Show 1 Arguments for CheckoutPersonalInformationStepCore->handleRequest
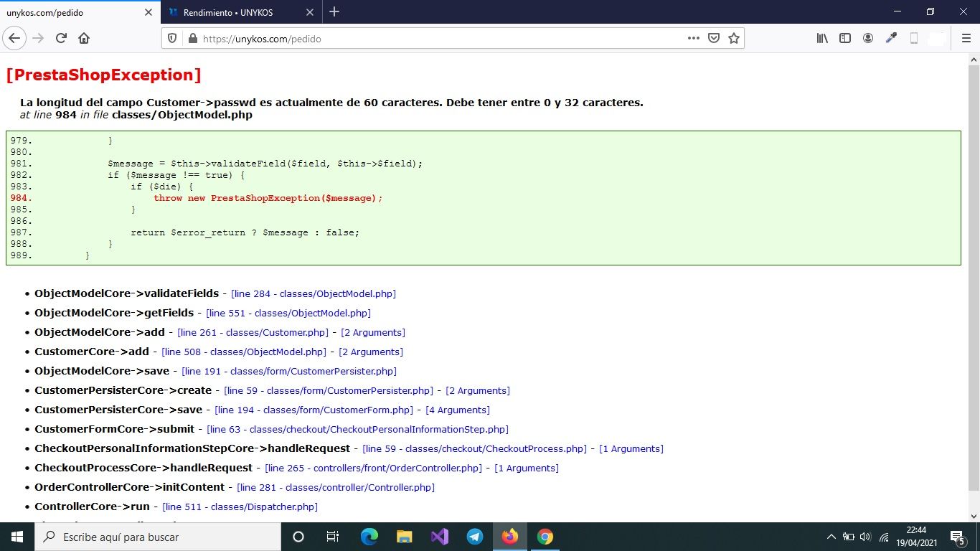Image resolution: width=980 pixels, height=551 pixels. pos(631,448)
